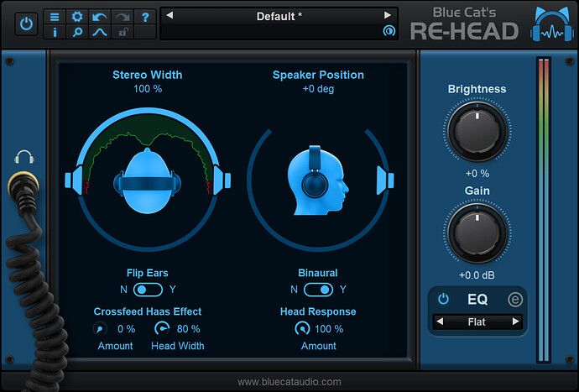Click the curve icon in the toolbar
This screenshot has height=392, width=579.
coord(99,33)
